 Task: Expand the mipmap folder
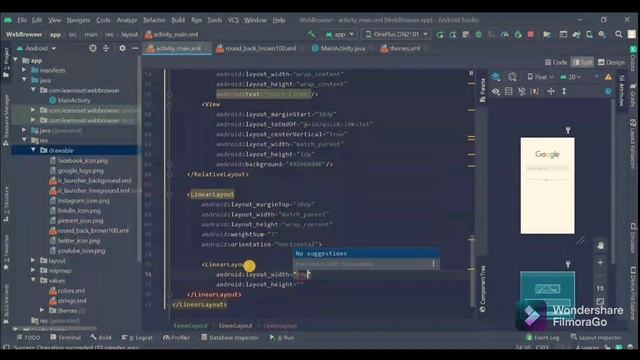(33, 270)
